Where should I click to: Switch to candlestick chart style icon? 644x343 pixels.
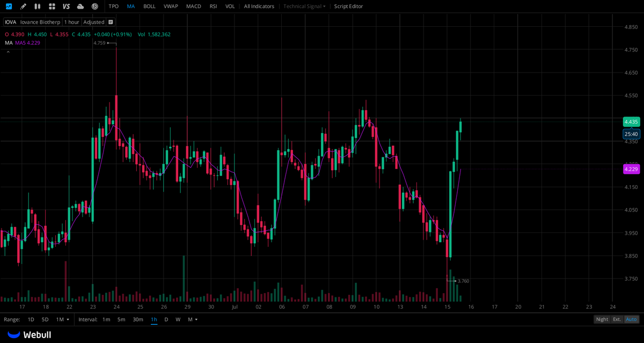[37, 6]
